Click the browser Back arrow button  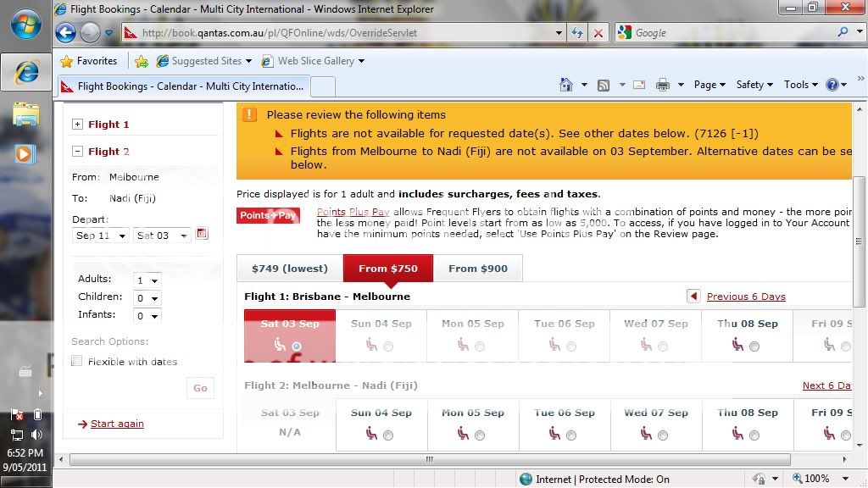tap(65, 33)
